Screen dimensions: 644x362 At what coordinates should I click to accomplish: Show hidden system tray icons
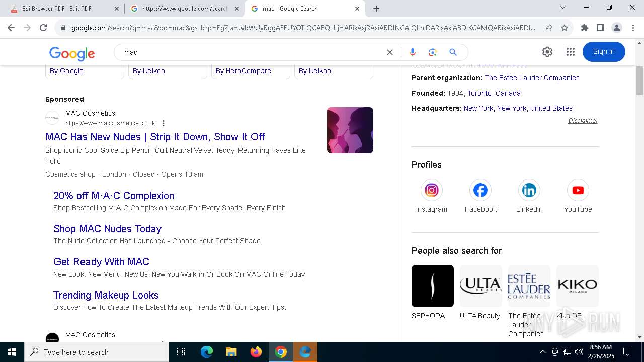[542, 352]
